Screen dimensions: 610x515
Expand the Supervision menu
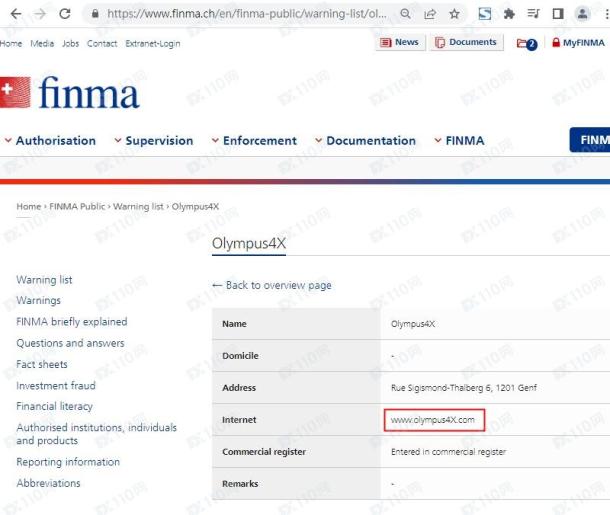click(154, 140)
